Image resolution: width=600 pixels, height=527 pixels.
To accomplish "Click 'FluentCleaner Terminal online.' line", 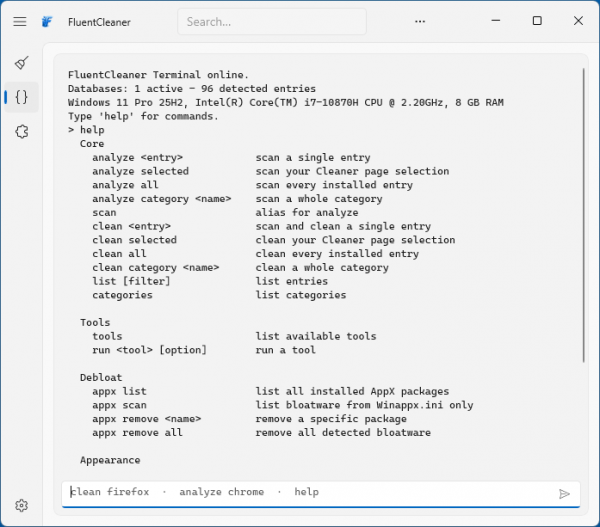I will (x=158, y=75).
